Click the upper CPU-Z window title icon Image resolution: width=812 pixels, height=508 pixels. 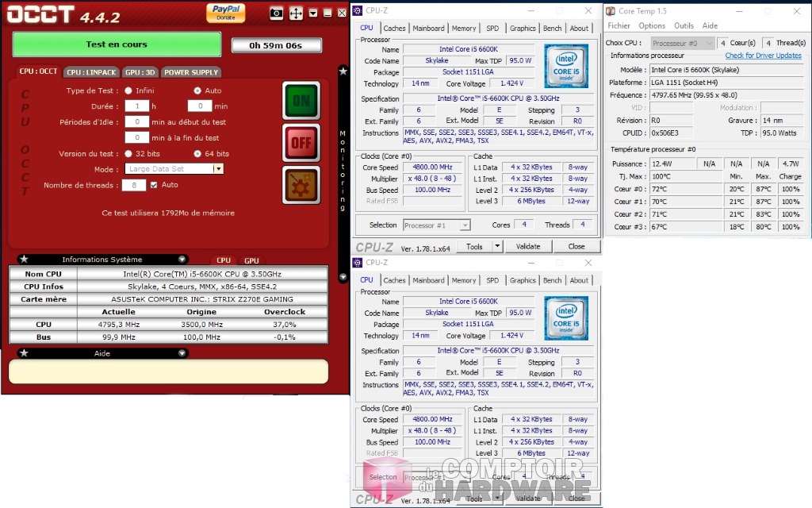[x=358, y=10]
